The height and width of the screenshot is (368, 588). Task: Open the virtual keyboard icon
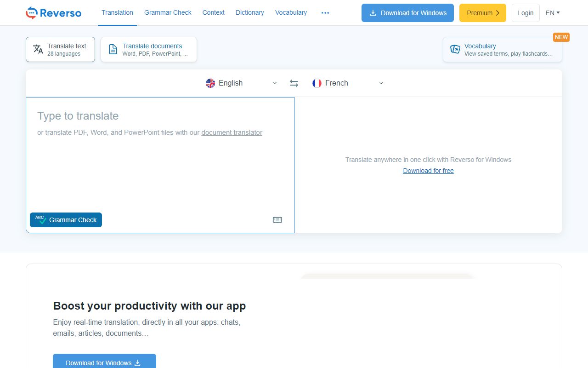click(x=277, y=220)
